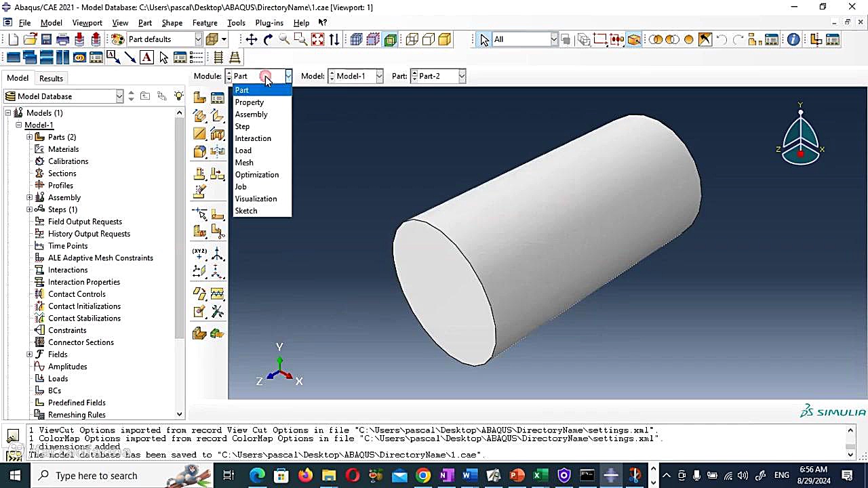Open the Module dropdown arrow
This screenshot has width=868, height=488.
tap(288, 76)
